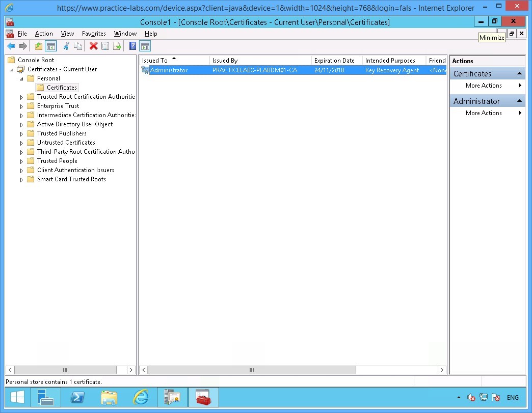Click More Actions under Administrator
Viewport: 532px width, 413px height.
pyautogui.click(x=483, y=113)
